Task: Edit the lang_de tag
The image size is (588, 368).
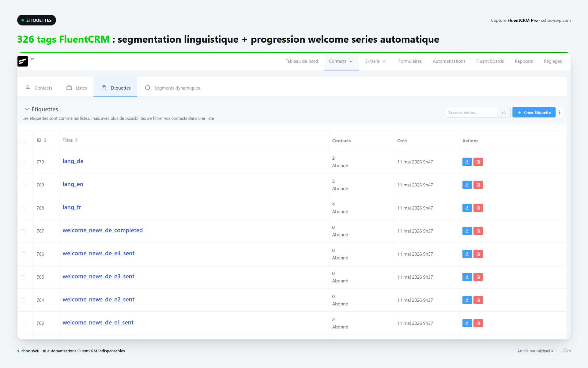Action: (467, 162)
